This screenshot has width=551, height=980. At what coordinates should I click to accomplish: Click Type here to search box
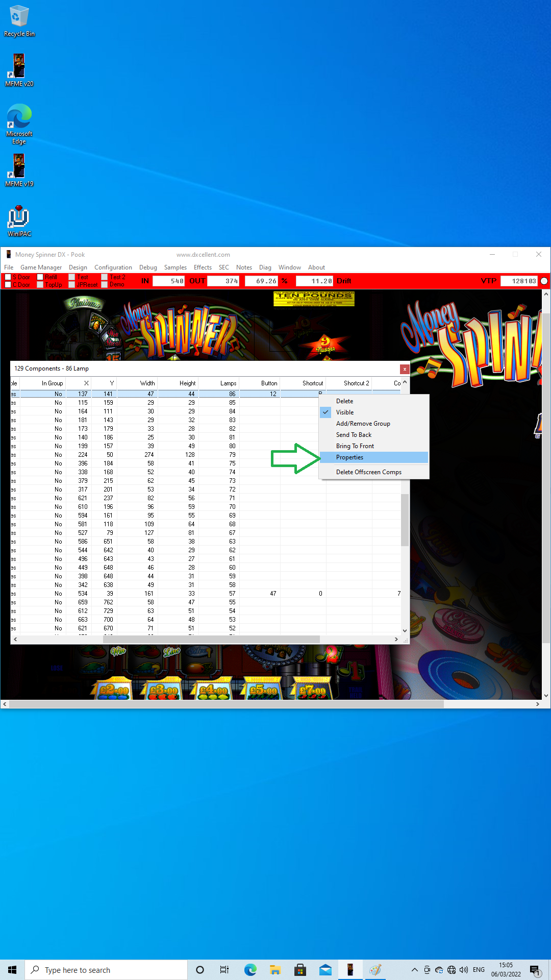point(106,970)
